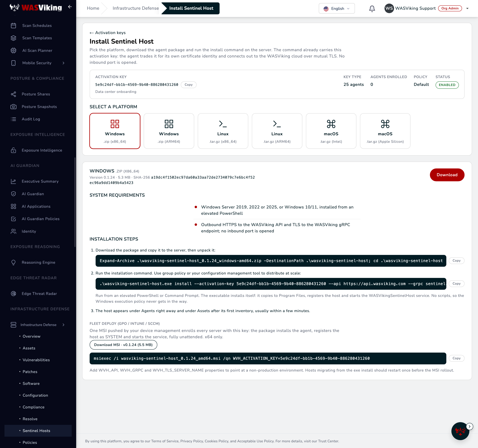
Task: Open Software in sidebar
Action: coord(31,384)
